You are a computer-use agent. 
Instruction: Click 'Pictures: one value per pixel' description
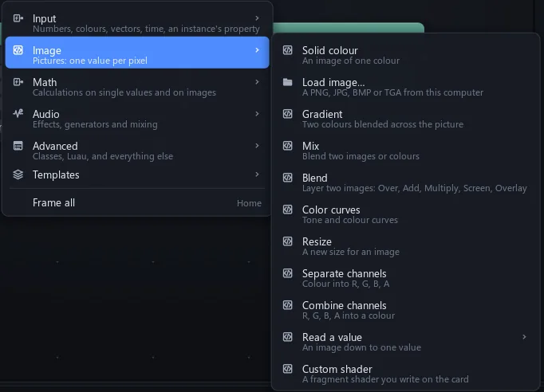[90, 61]
